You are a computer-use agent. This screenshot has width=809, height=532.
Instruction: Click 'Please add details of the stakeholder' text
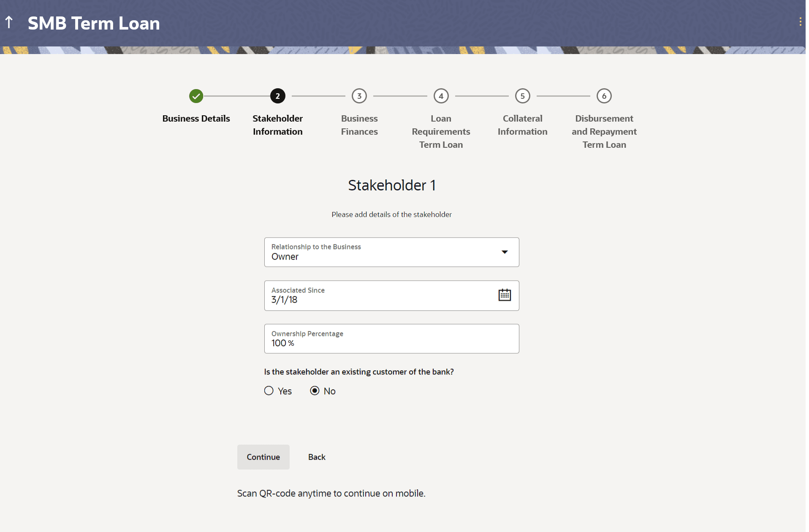click(391, 214)
